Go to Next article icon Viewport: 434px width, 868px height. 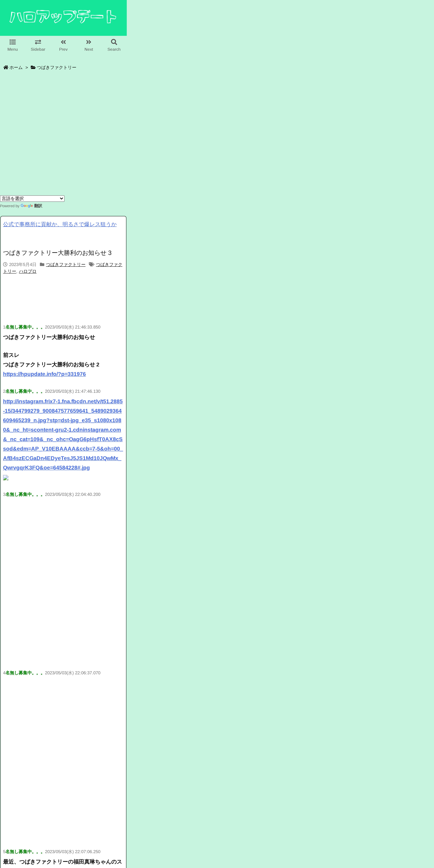coord(89,42)
